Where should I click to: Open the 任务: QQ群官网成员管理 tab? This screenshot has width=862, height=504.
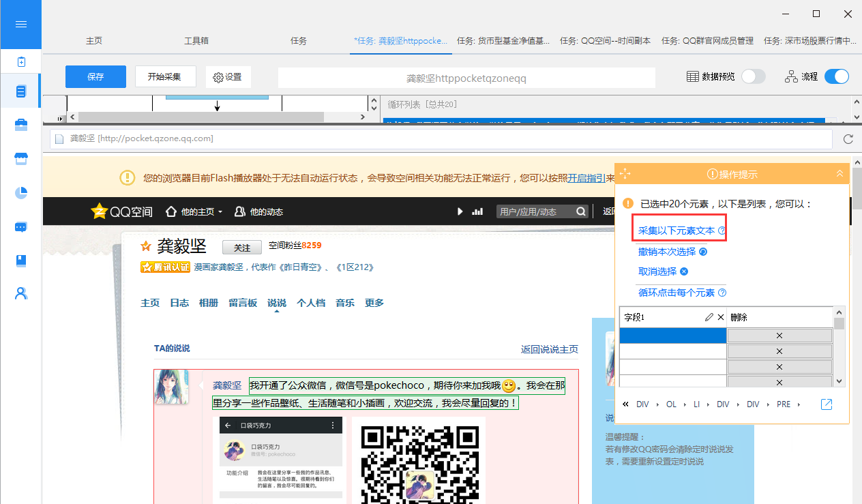pyautogui.click(x=707, y=40)
